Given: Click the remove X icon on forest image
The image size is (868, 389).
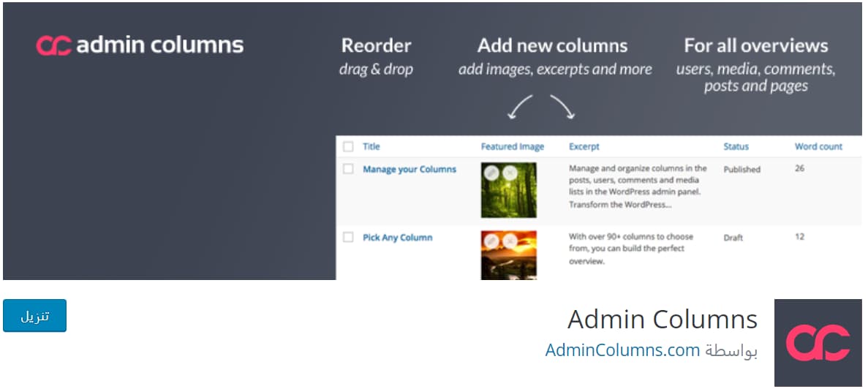Looking at the screenshot, I should 509,173.
